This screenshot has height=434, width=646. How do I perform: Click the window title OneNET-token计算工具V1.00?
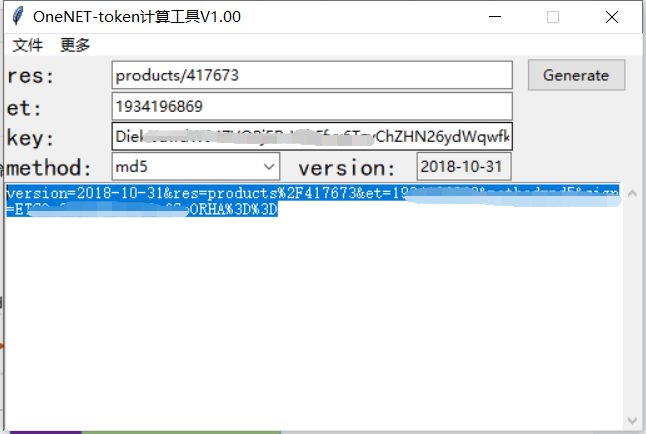point(137,17)
